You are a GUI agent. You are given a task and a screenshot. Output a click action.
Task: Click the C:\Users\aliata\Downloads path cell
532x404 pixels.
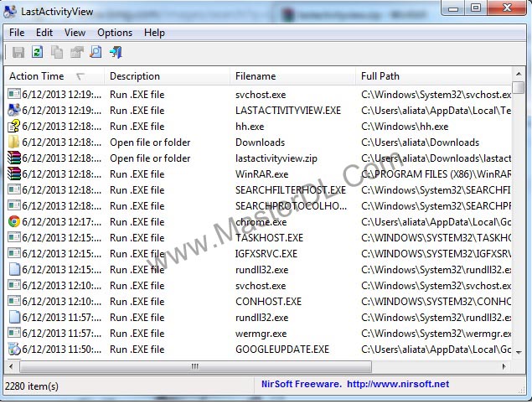[x=420, y=142]
